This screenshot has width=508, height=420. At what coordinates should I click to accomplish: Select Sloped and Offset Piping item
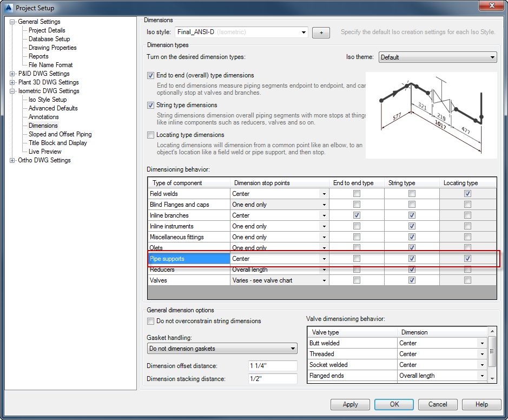tap(60, 134)
